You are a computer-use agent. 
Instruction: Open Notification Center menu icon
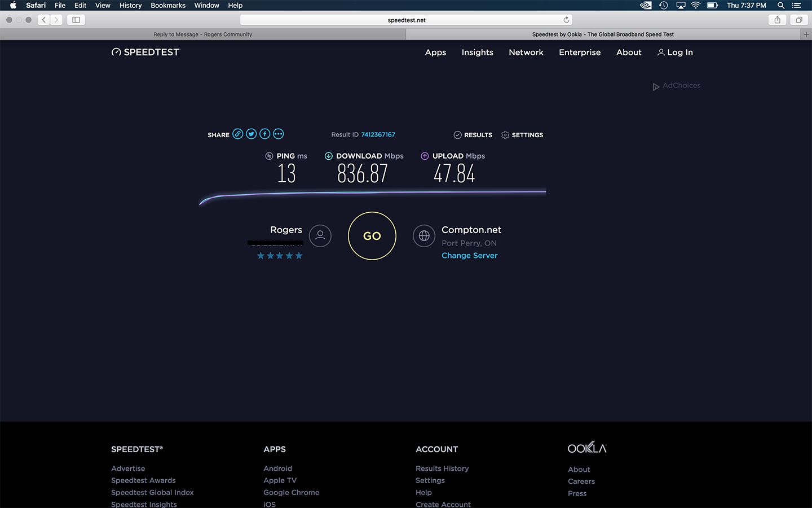(x=797, y=5)
